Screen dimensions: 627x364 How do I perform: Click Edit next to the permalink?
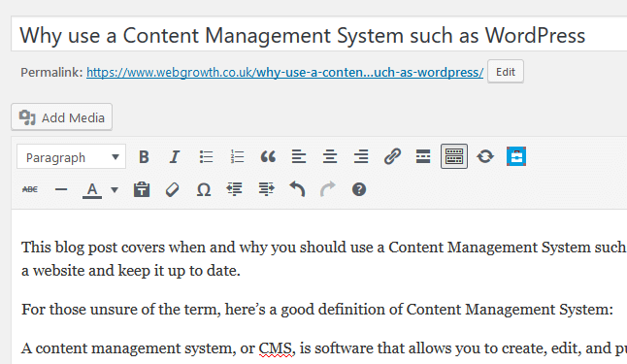point(506,72)
